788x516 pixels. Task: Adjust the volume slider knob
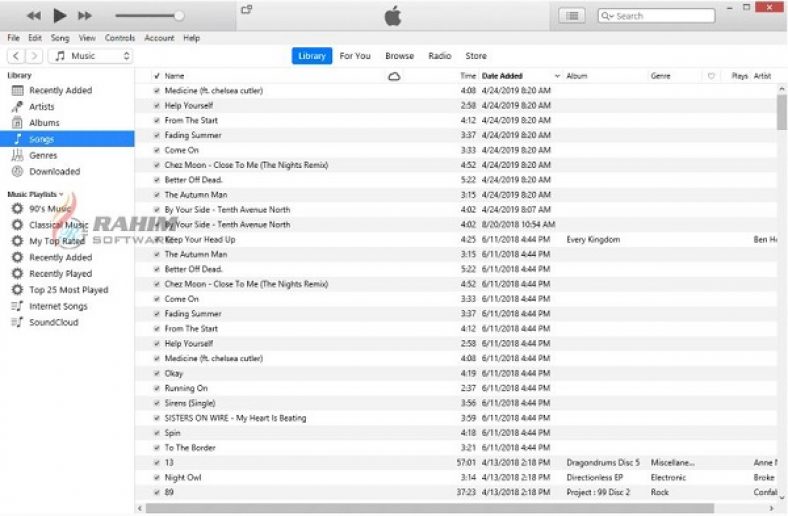(179, 16)
